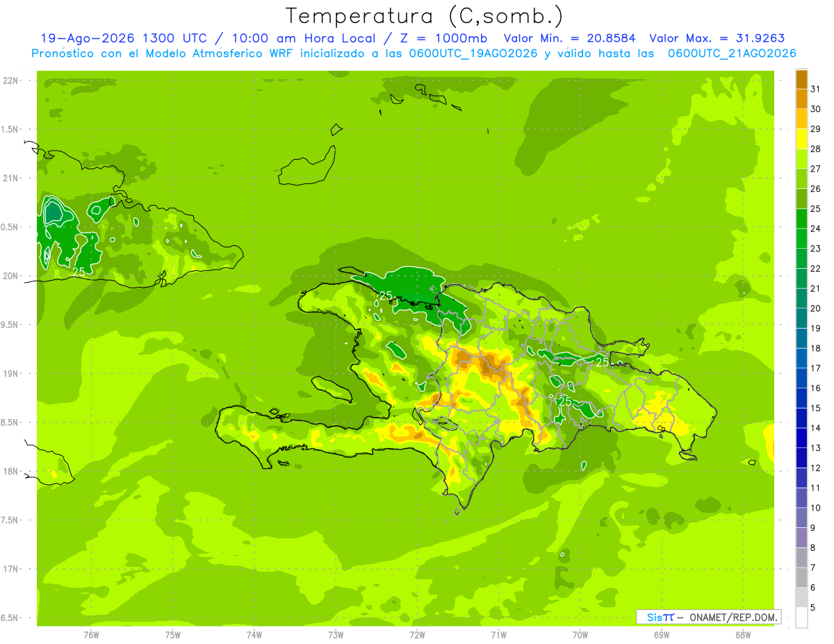Click the '20N' latitude label
This screenshot has width=834, height=644.
coord(11,276)
